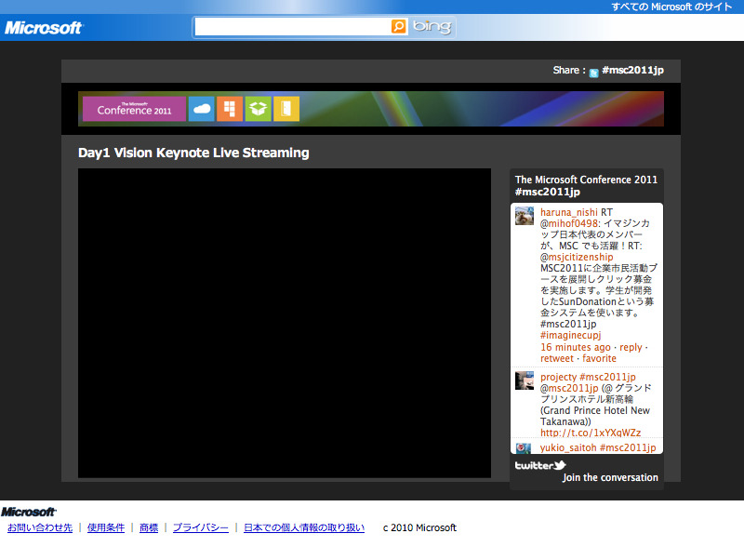Click retweet on haruna_nishi's tweet
This screenshot has width=744, height=560.
point(557,358)
